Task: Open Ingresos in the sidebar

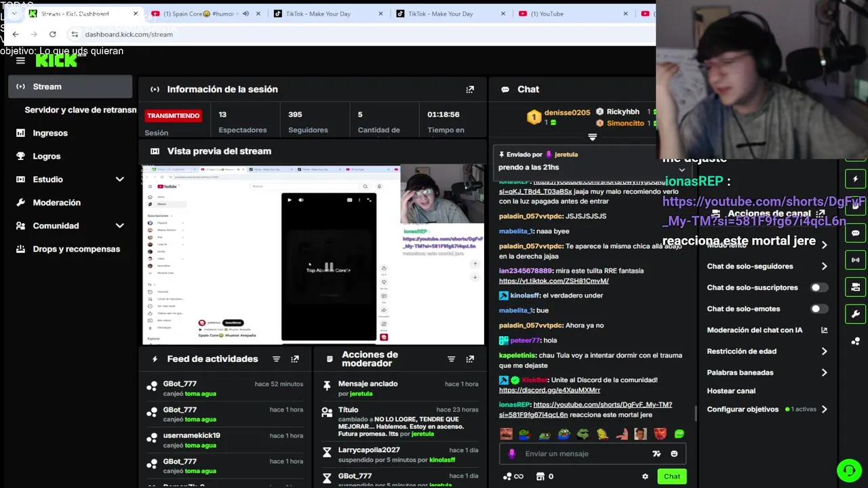Action: click(50, 133)
